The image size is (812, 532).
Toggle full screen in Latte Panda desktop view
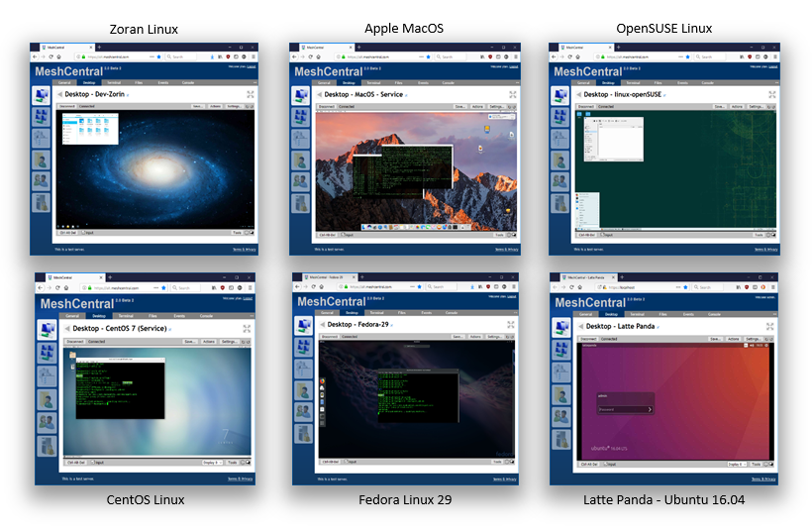(x=770, y=326)
